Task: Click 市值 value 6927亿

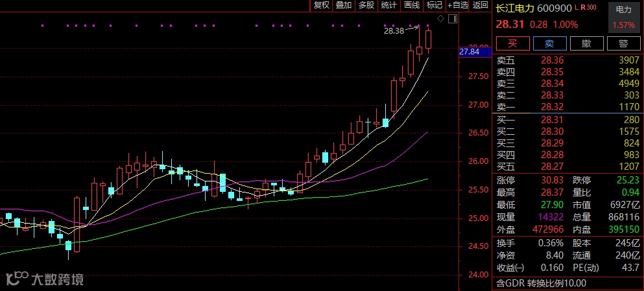Action: [625, 204]
